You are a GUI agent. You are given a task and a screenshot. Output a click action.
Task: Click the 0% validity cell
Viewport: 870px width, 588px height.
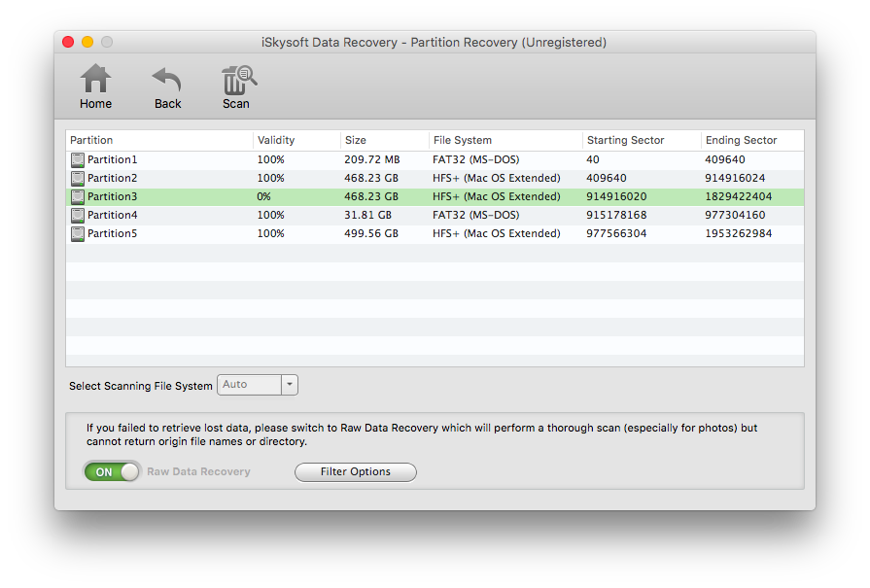[x=263, y=196]
